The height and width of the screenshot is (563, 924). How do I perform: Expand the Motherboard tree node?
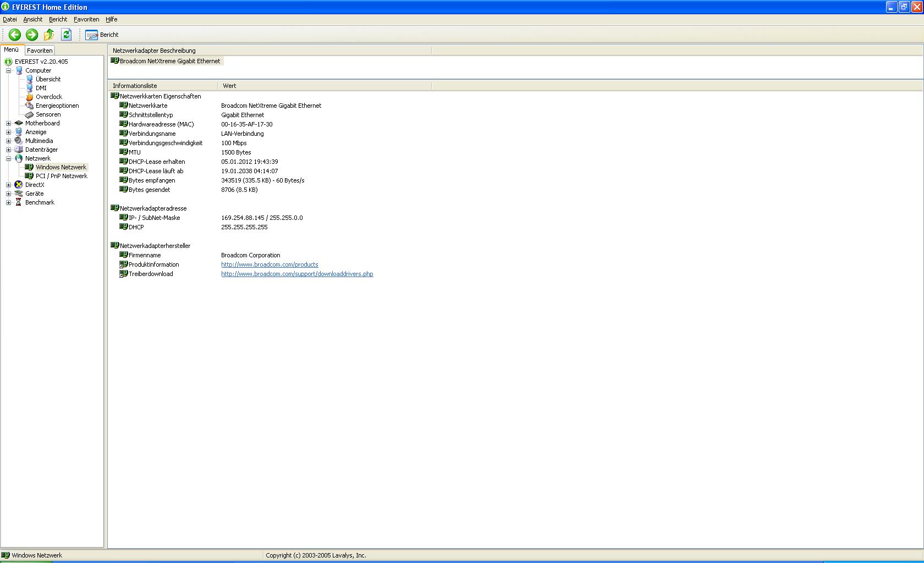(9, 123)
